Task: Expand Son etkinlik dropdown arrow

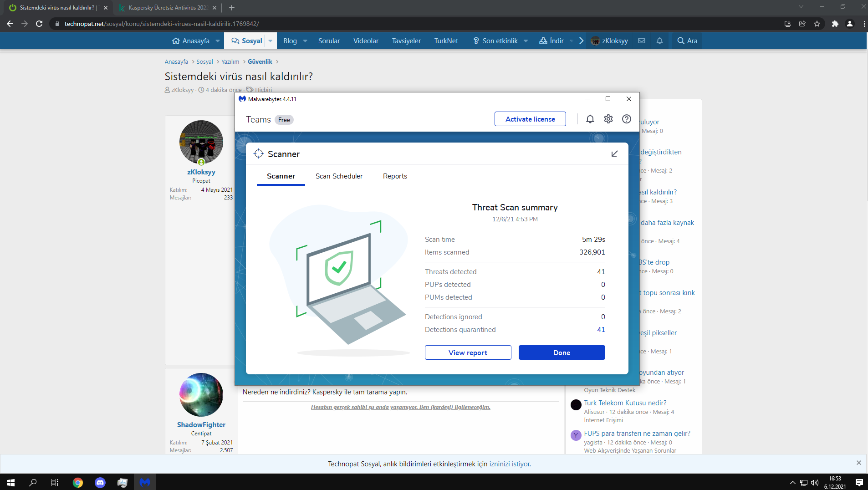Action: pyautogui.click(x=526, y=41)
